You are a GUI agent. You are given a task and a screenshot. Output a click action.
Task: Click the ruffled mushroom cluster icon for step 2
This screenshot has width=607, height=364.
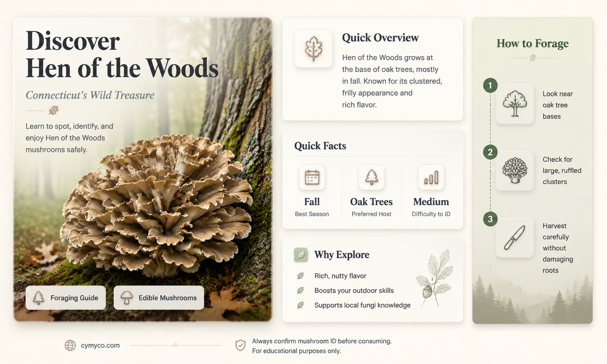pyautogui.click(x=515, y=171)
